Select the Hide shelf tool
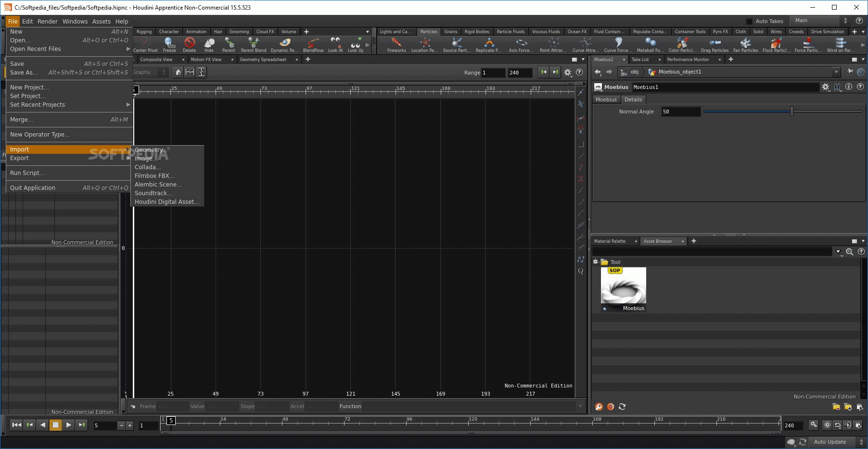 209,45
